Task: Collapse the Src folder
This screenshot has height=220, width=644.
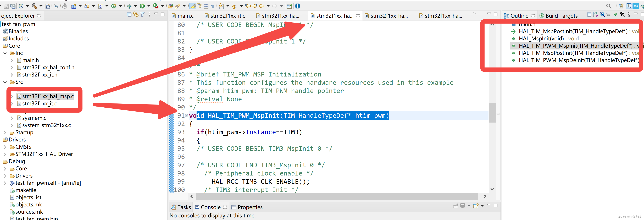Action: point(5,82)
